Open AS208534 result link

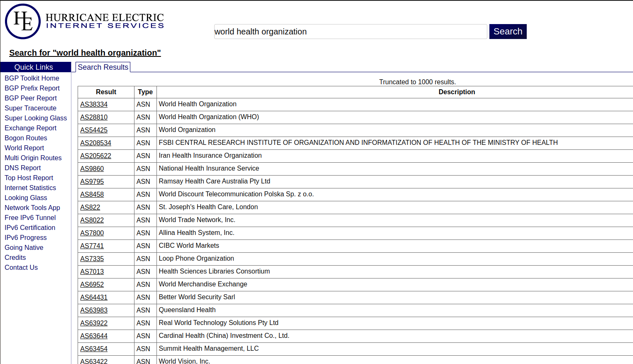point(96,143)
